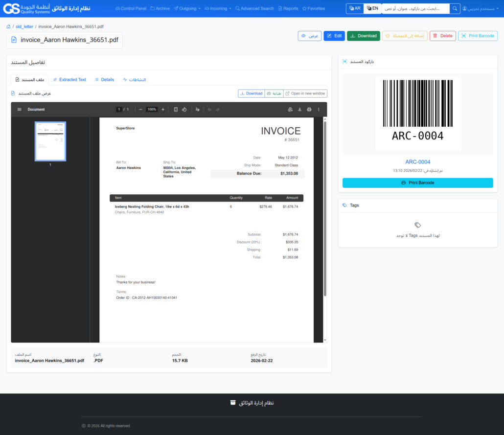This screenshot has height=435, width=504.
Task: Adjust the 100% zoom level control
Action: click(151, 109)
